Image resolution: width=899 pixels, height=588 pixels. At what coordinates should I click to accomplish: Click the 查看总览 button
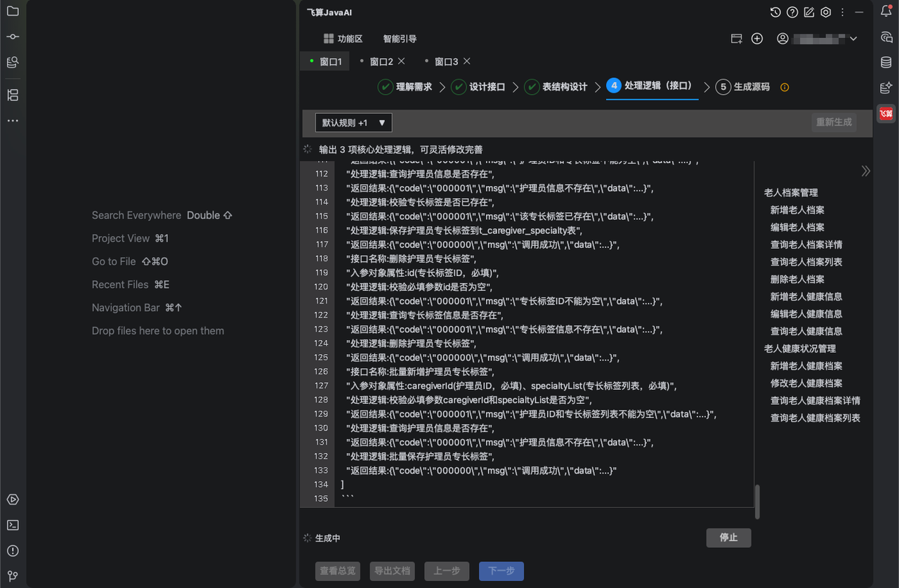pyautogui.click(x=338, y=571)
